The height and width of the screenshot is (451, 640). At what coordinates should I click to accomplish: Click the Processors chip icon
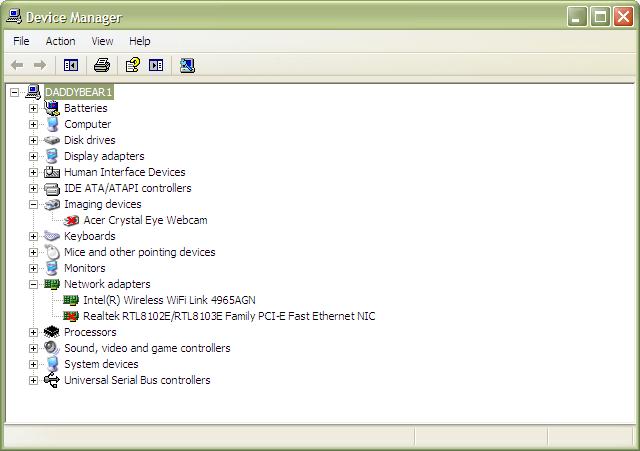pos(52,332)
